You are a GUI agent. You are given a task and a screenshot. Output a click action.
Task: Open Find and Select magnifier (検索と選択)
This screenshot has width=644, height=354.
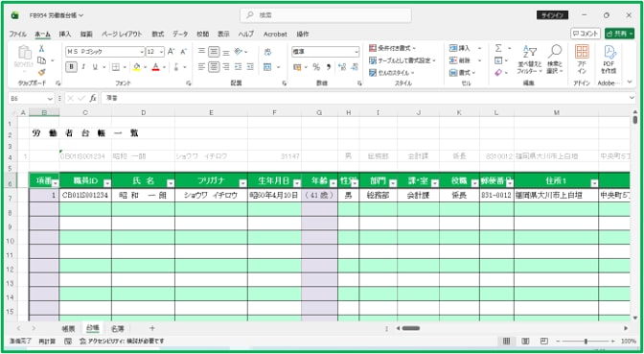click(x=555, y=59)
